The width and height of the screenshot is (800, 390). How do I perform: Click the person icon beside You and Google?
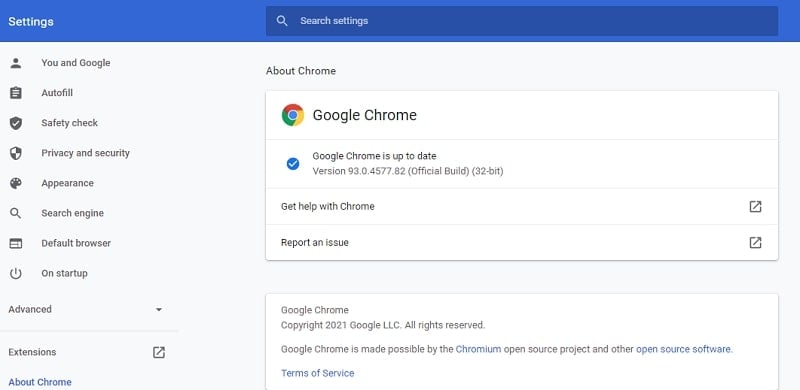[16, 63]
